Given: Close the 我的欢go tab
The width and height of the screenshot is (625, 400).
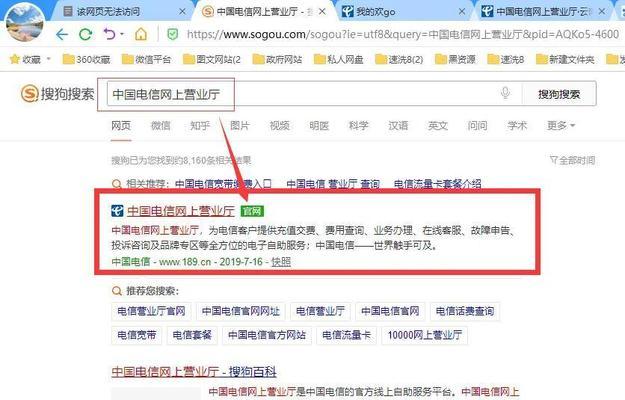Looking at the screenshot, I should (x=462, y=12).
